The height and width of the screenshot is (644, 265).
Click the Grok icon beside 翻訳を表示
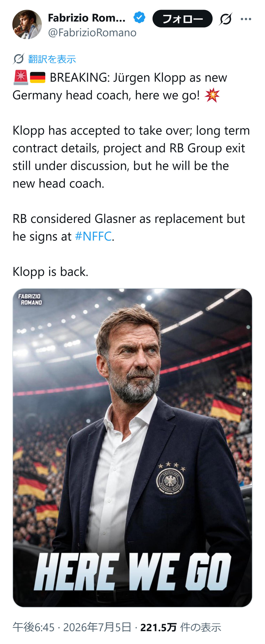19,59
